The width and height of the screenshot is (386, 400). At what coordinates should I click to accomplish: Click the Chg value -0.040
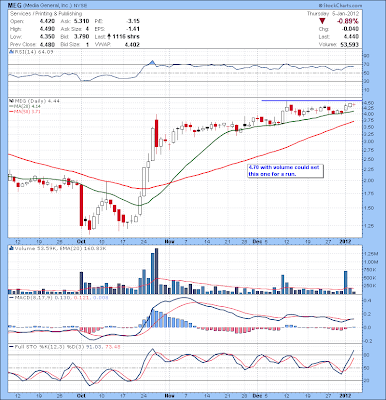click(351, 29)
